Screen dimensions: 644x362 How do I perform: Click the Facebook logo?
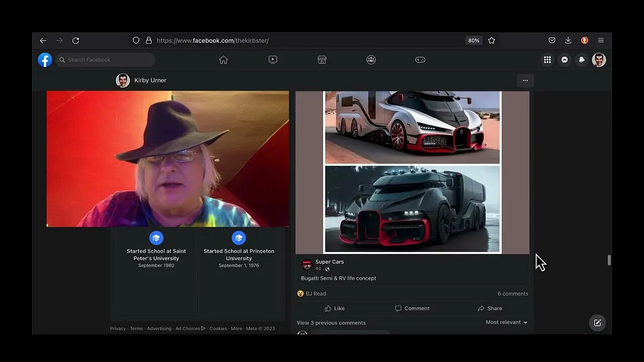pyautogui.click(x=45, y=60)
